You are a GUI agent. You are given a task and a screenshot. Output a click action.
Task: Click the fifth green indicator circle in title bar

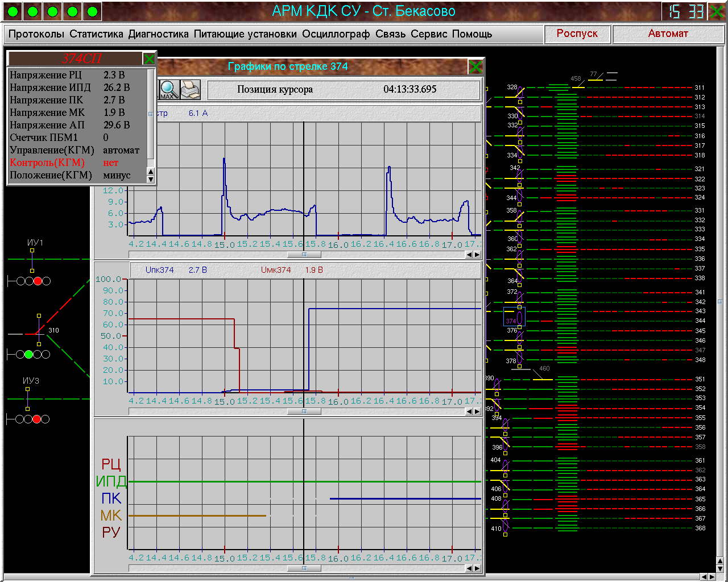click(x=93, y=11)
